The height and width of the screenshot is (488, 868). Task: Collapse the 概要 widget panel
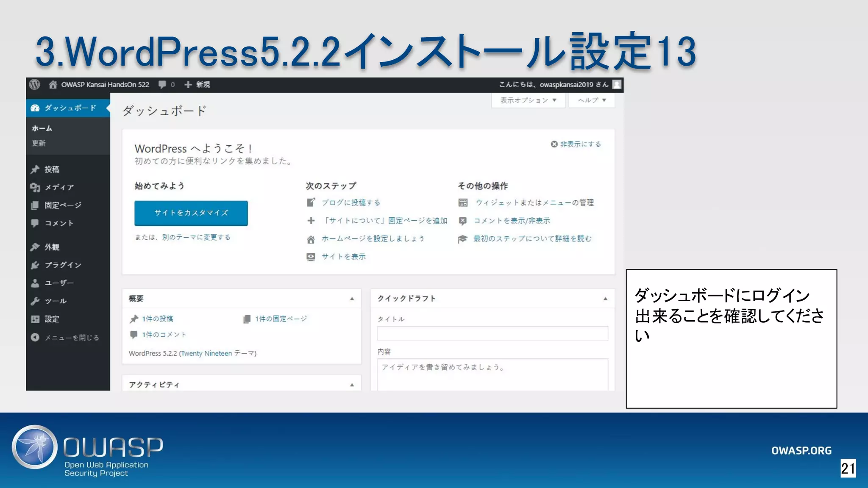pos(352,299)
